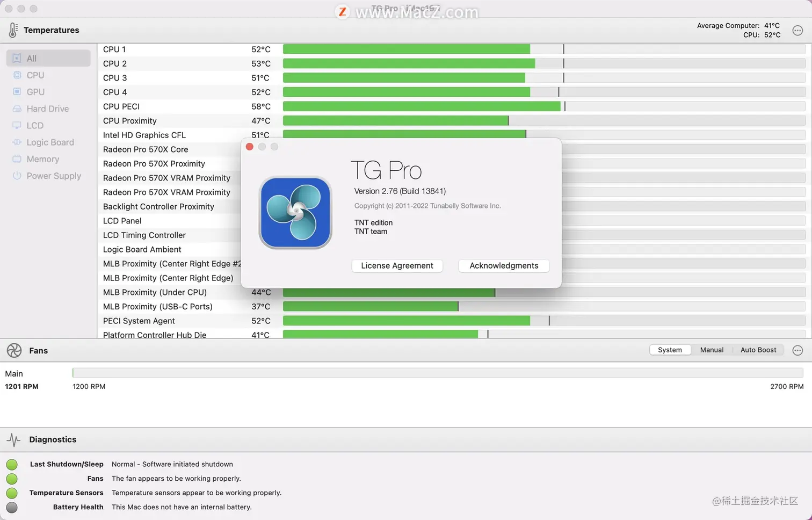Select the CPU category label
812x520 pixels.
point(35,75)
